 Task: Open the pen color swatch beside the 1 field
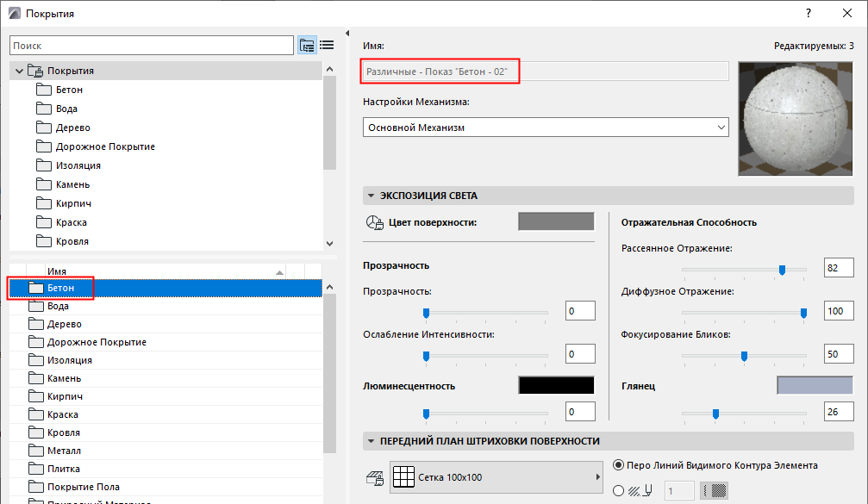pyautogui.click(x=714, y=490)
